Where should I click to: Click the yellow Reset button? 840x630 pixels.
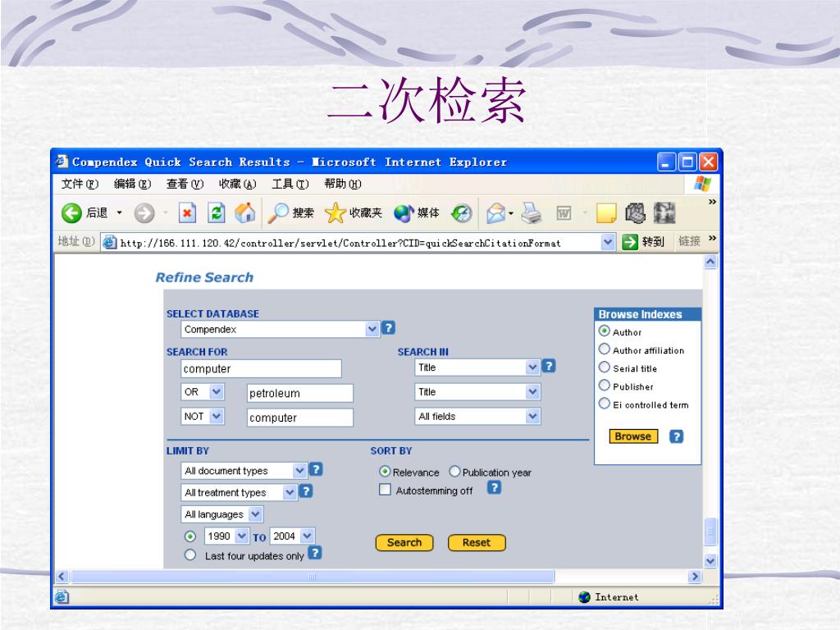(477, 543)
